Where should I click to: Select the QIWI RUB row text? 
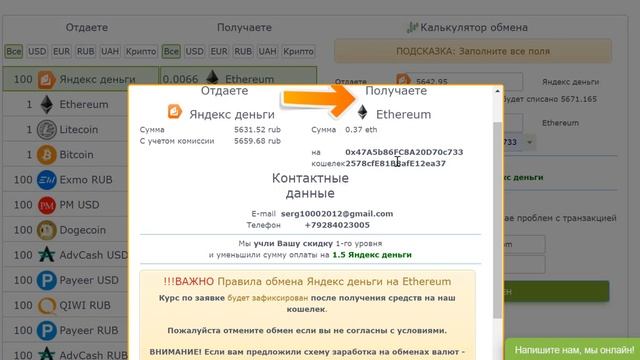pos(85,305)
